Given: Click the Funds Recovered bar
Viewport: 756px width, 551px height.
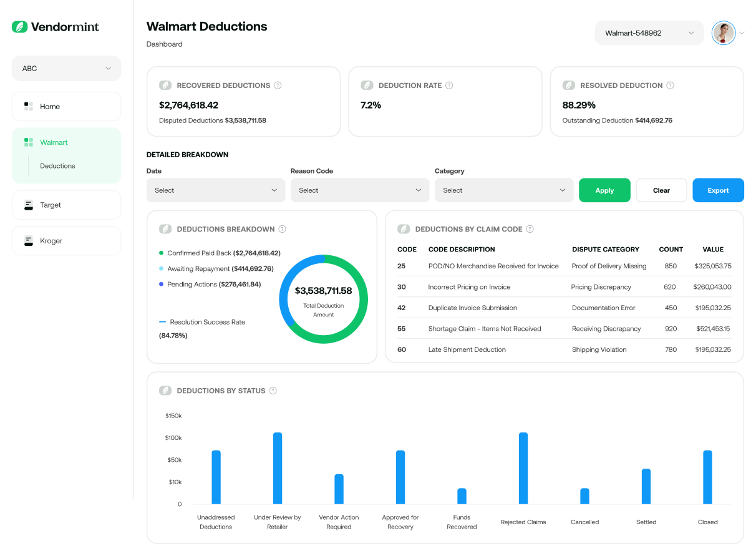Looking at the screenshot, I should coord(462,496).
